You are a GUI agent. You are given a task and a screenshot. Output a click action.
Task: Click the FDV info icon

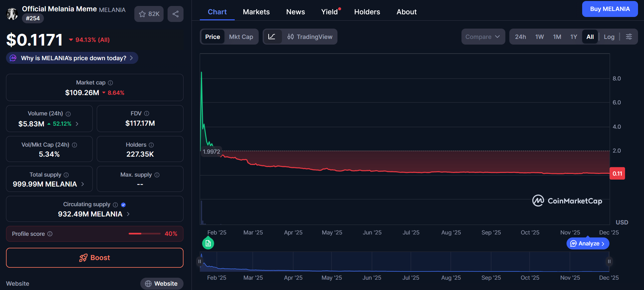147,113
